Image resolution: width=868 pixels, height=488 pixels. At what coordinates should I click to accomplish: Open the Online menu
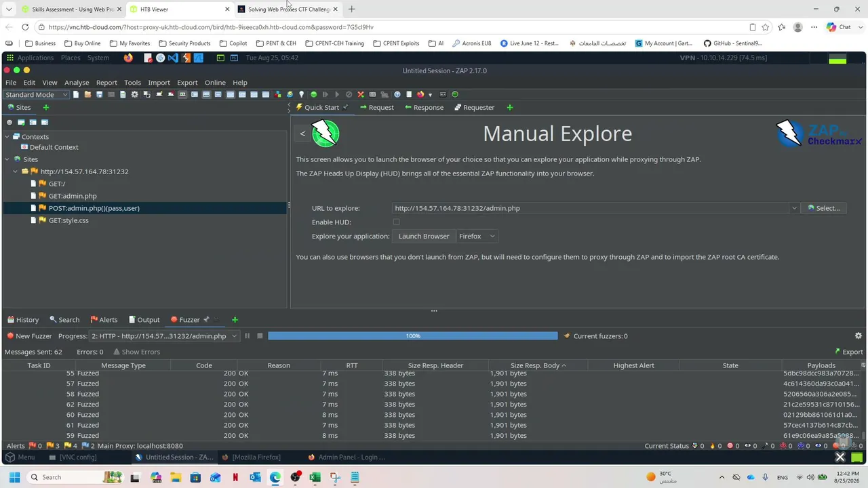[215, 83]
